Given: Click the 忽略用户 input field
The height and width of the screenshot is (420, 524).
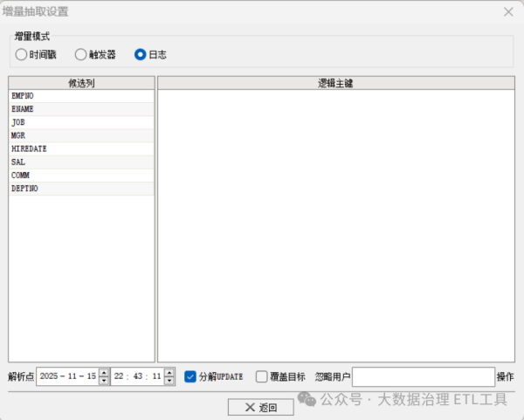Looking at the screenshot, I should [424, 376].
